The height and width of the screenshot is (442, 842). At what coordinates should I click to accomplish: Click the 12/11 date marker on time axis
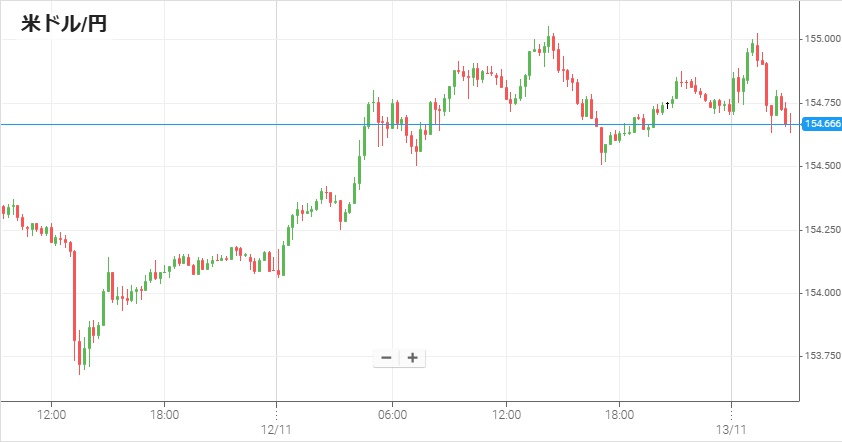click(276, 428)
